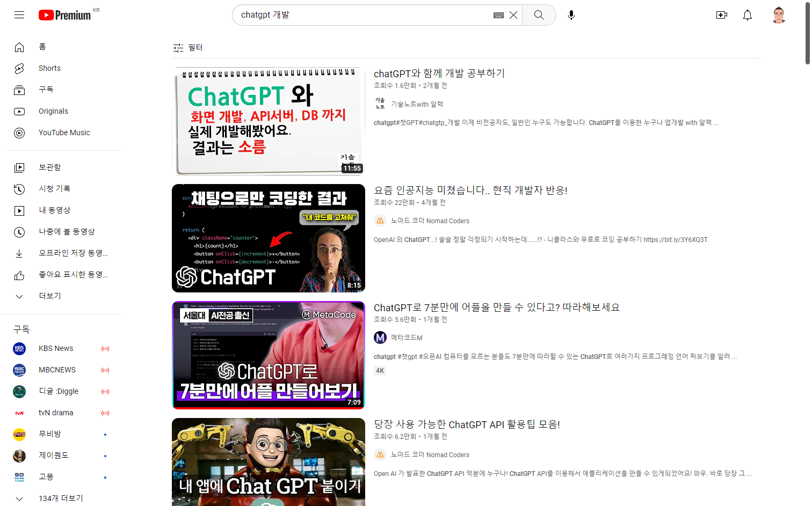
Task: Click the magnifier search button
Action: tap(539, 15)
